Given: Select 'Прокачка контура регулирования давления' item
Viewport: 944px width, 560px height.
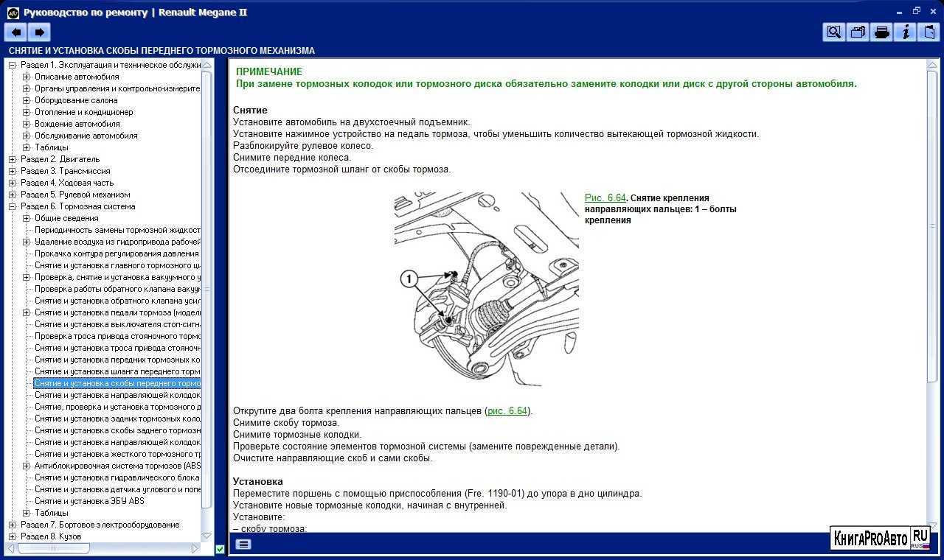Looking at the screenshot, I should click(117, 253).
